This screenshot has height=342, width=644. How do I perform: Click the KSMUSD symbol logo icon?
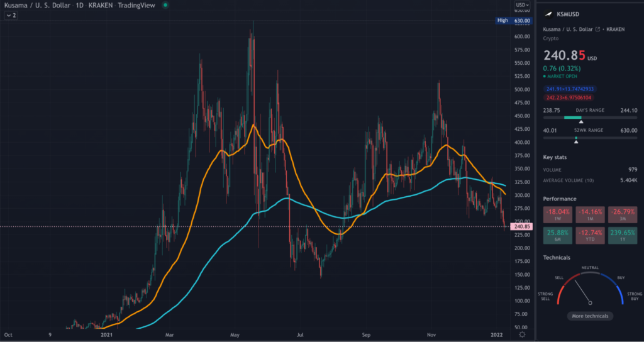point(548,14)
